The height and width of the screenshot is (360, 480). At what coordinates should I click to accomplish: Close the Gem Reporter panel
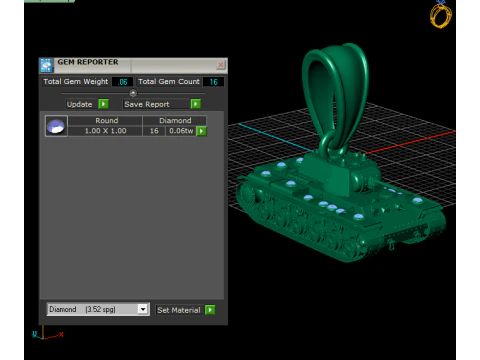[x=220, y=65]
